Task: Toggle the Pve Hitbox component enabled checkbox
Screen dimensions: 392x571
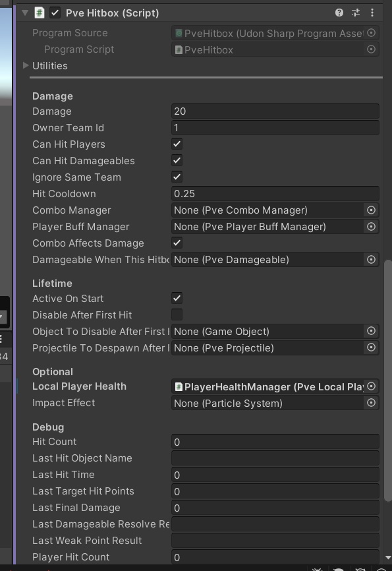Action: 55,13
